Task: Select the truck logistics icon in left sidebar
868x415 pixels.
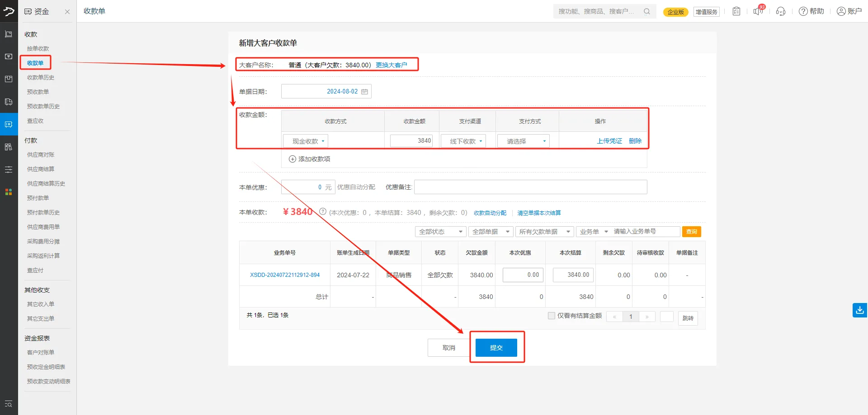Action: click(x=8, y=102)
